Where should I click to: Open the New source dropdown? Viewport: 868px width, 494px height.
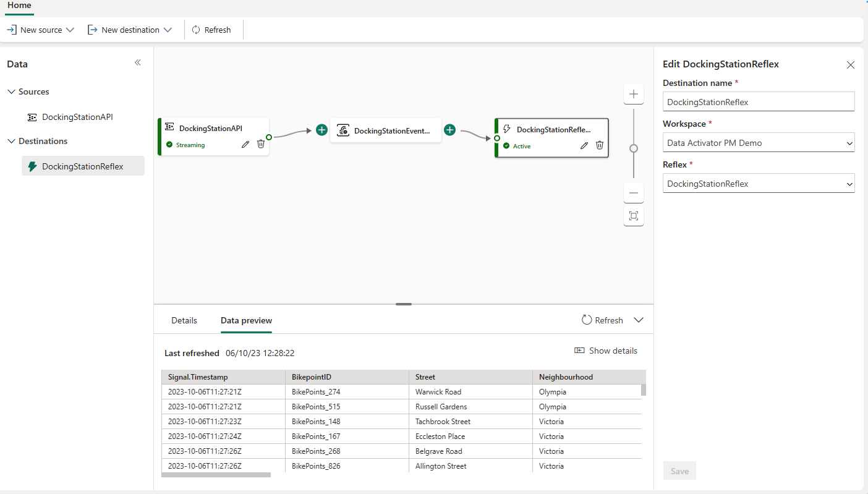coord(40,30)
